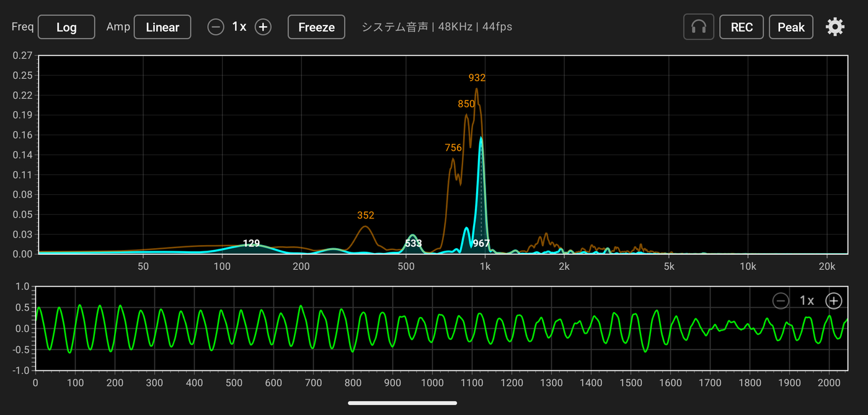Tap the bottom home indicator bar
This screenshot has width=868, height=415.
(402, 403)
